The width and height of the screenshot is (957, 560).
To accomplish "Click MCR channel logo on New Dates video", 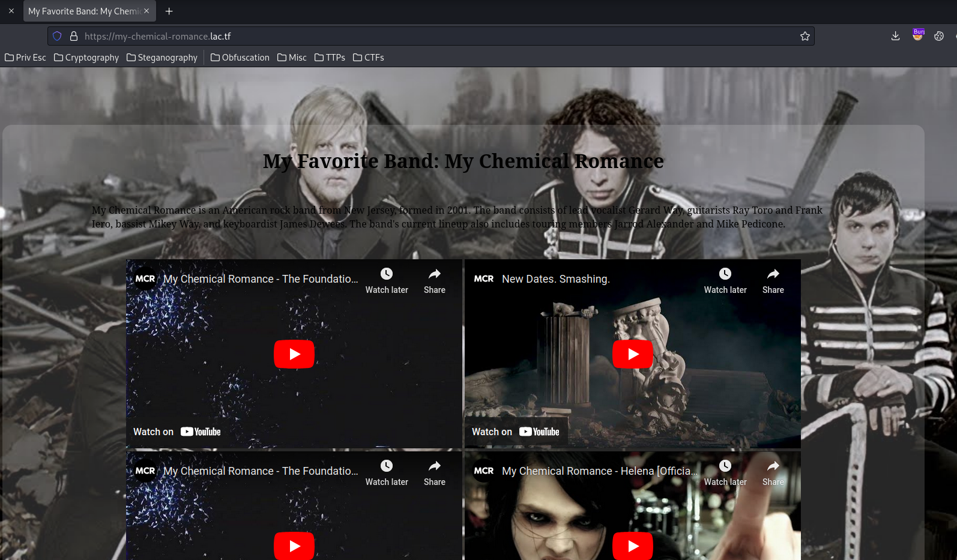I will (484, 278).
